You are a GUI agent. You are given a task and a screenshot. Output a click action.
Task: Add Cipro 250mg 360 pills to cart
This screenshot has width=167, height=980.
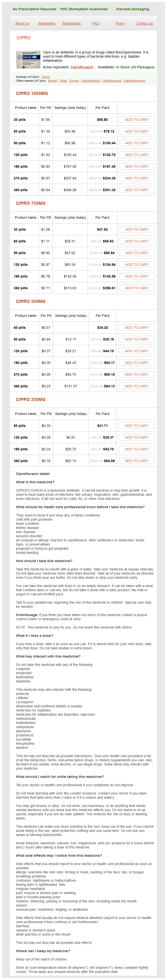[x=136, y=461]
